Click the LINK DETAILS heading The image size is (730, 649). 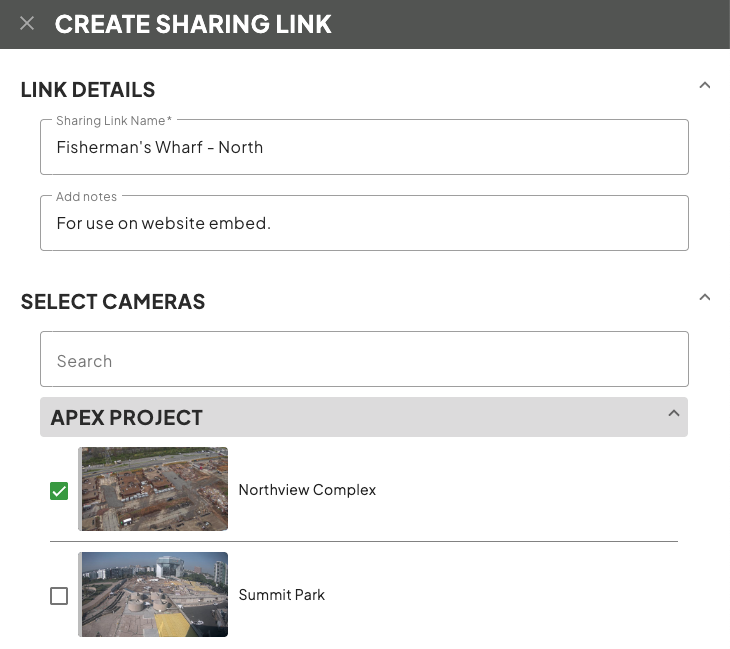[x=88, y=90]
